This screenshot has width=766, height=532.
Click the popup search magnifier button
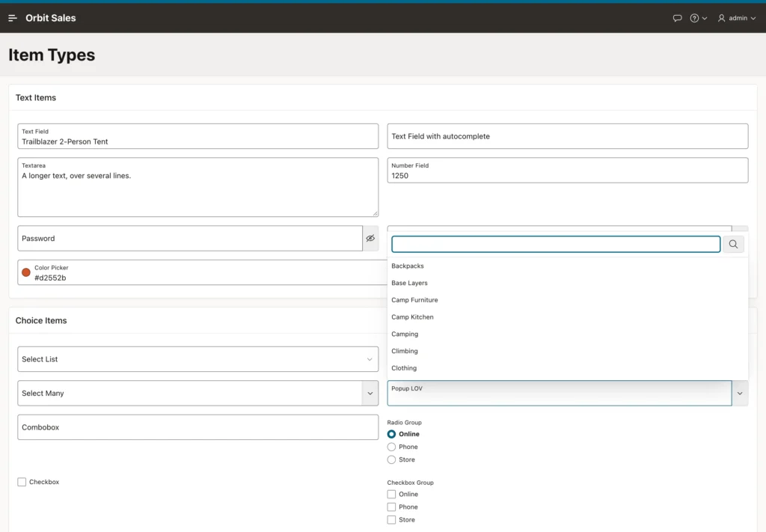[x=733, y=244]
